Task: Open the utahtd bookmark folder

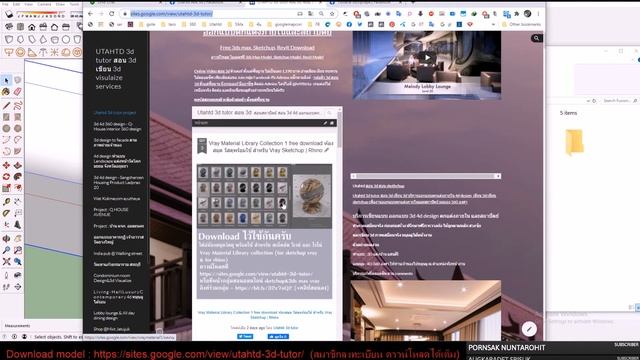Action: tap(212, 24)
